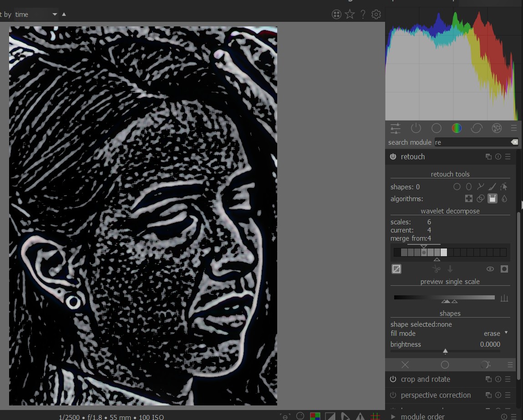The image size is (523, 420).
Task: Reverse sort order with ascending arrow
Action: pos(64,14)
